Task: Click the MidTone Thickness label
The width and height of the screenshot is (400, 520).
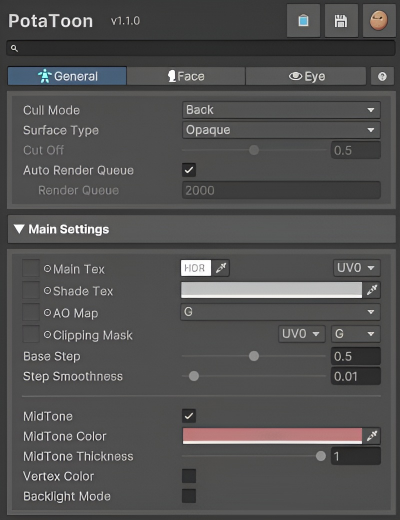Action: coord(78,456)
